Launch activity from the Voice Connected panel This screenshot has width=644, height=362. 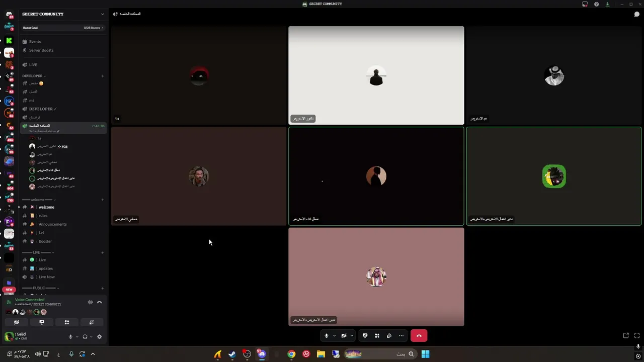(66, 322)
